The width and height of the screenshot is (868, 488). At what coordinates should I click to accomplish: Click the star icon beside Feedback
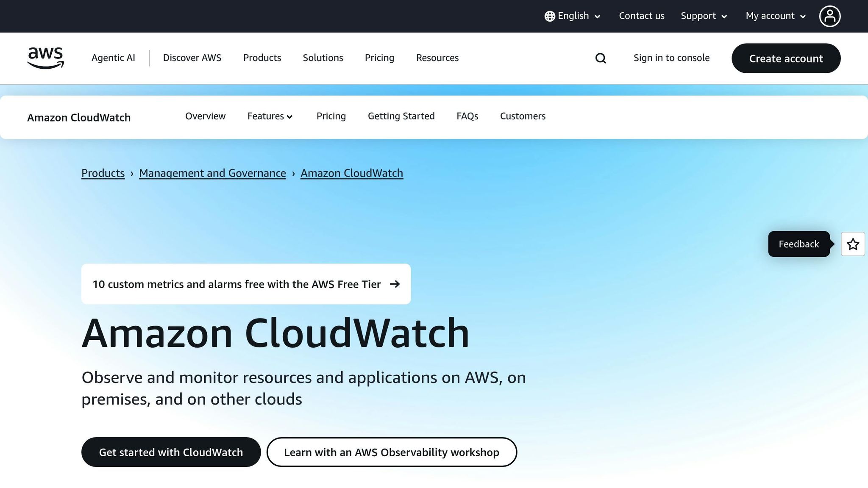[x=853, y=244]
